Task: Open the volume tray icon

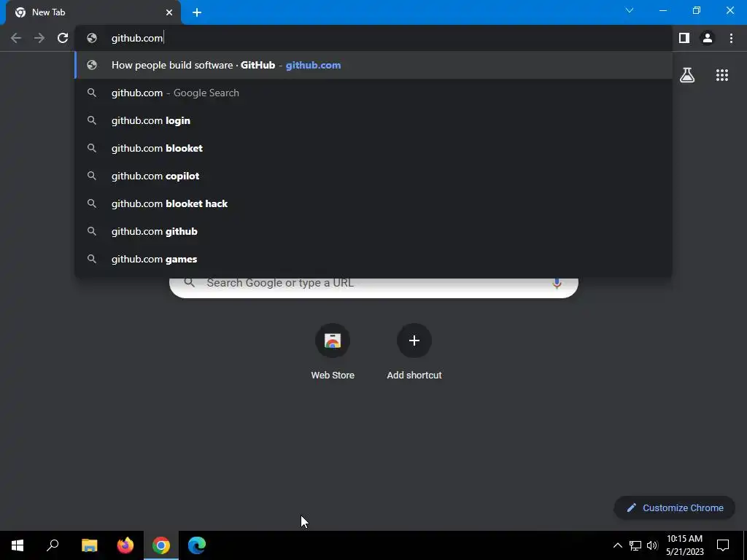Action: point(652,545)
